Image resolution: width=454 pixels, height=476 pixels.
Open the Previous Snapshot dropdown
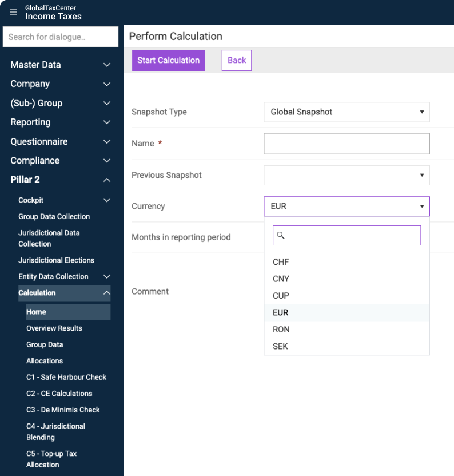tap(347, 175)
